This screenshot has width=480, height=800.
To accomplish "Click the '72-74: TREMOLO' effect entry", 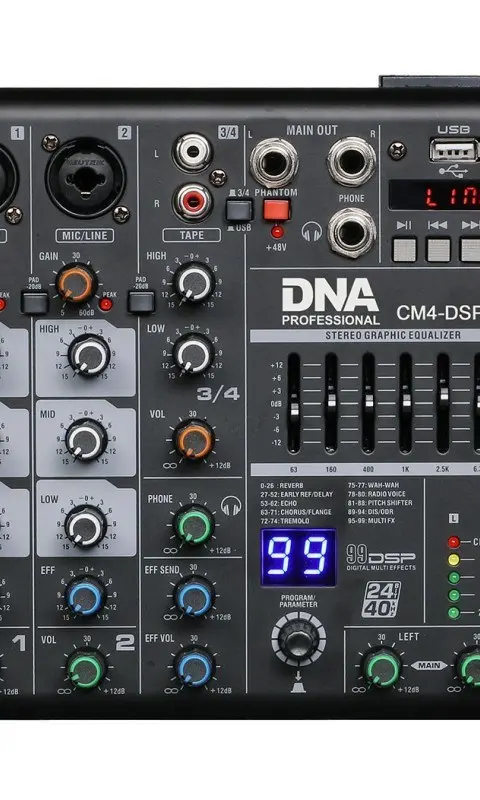I will [x=285, y=521].
